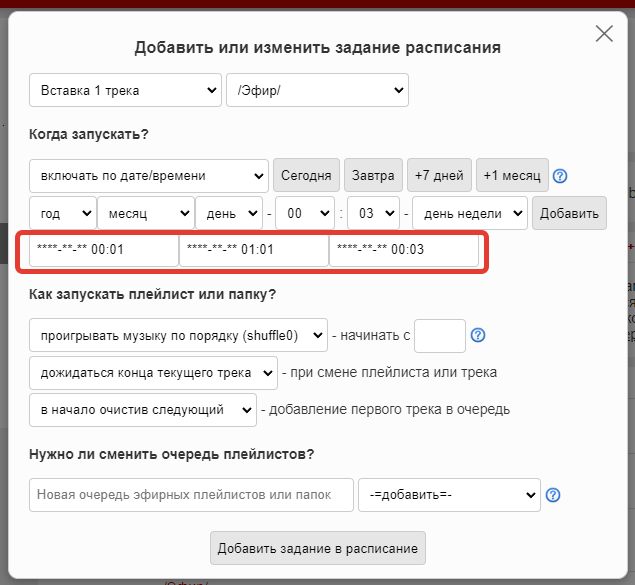
Task: Open help icon near -=добавить=- dropdown
Action: (x=553, y=495)
